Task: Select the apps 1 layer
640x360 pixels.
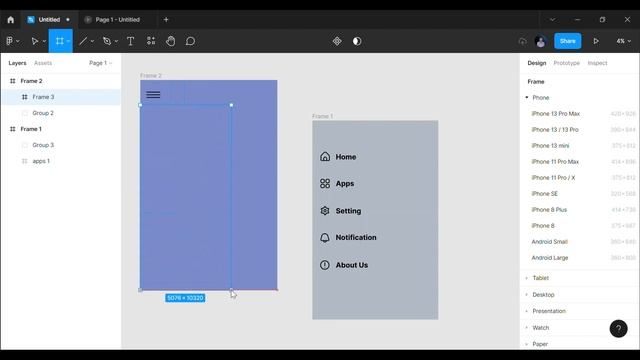Action: tap(61, 161)
